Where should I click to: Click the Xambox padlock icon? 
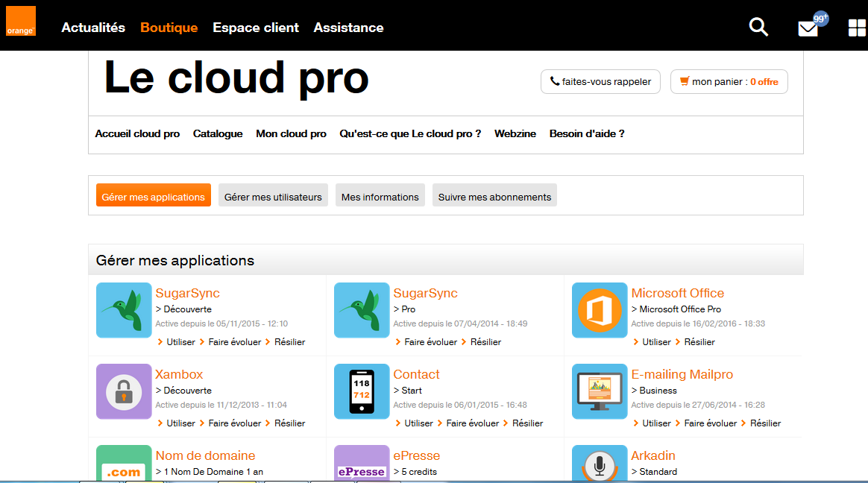[124, 392]
